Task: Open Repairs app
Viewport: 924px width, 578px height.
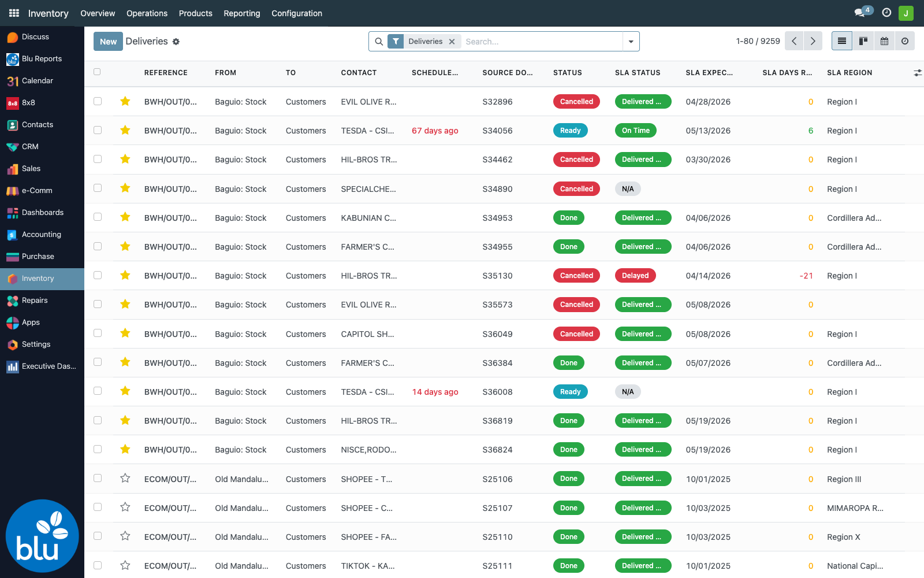Action: [x=42, y=300]
